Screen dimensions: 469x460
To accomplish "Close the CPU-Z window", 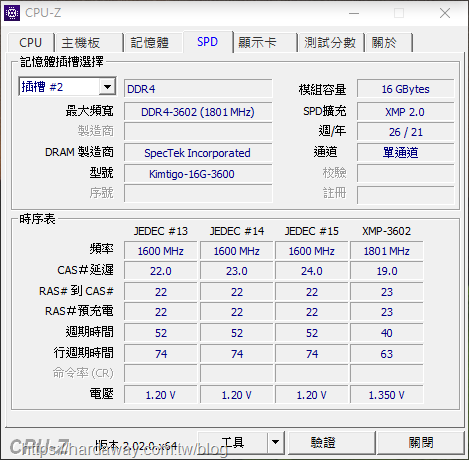I will point(445,13).
